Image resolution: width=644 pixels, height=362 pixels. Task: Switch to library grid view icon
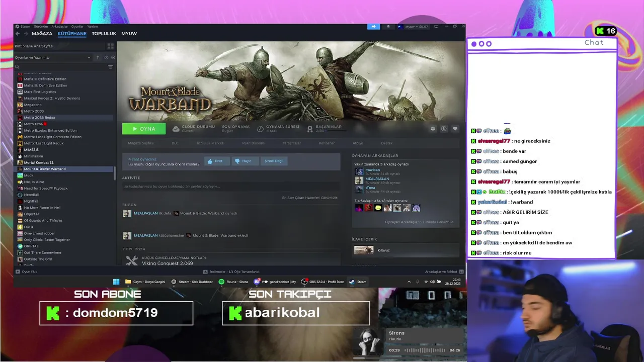coord(110,46)
